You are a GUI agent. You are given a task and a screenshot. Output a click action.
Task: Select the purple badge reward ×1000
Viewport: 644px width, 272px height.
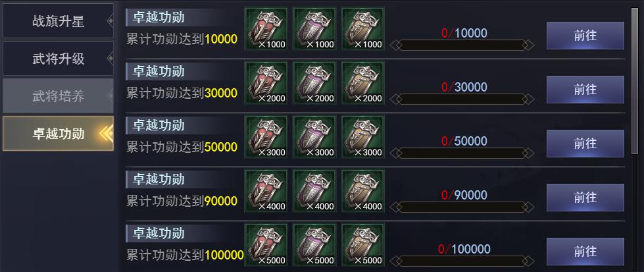314,29
